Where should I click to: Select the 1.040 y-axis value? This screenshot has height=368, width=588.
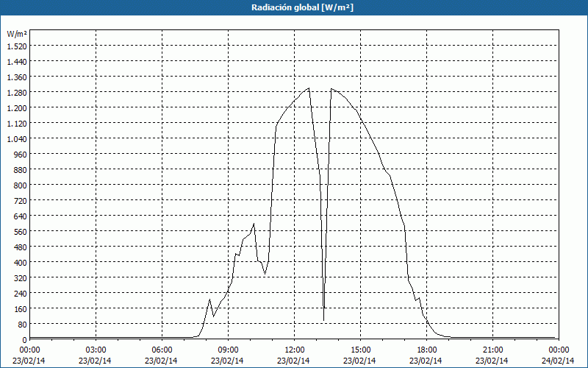coord(17,139)
